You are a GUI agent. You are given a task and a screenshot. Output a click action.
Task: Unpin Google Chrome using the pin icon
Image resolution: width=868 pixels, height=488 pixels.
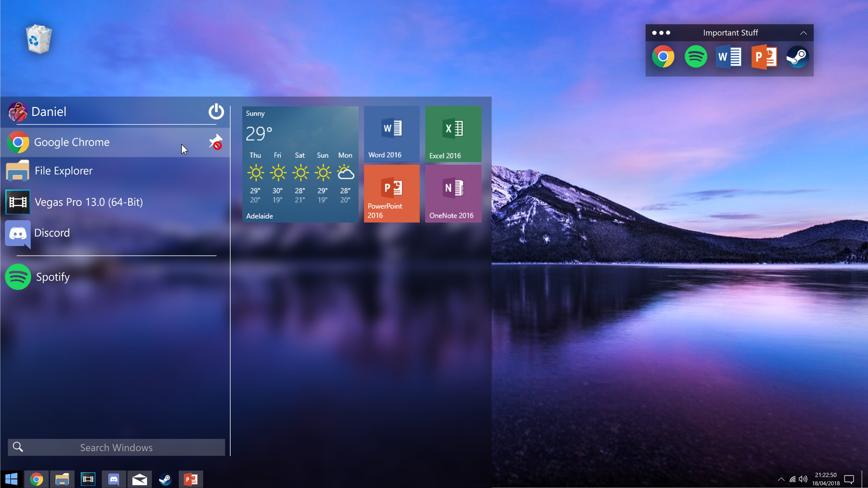(x=216, y=142)
